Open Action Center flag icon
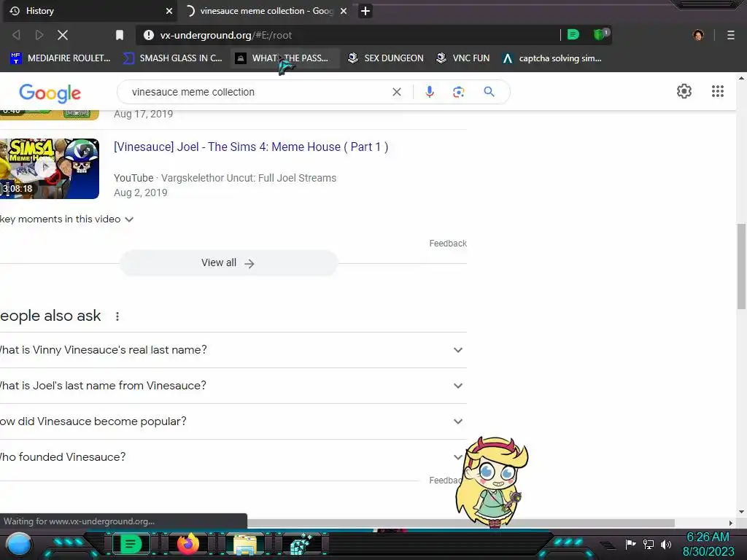Viewport: 747px width, 560px height. [631, 544]
